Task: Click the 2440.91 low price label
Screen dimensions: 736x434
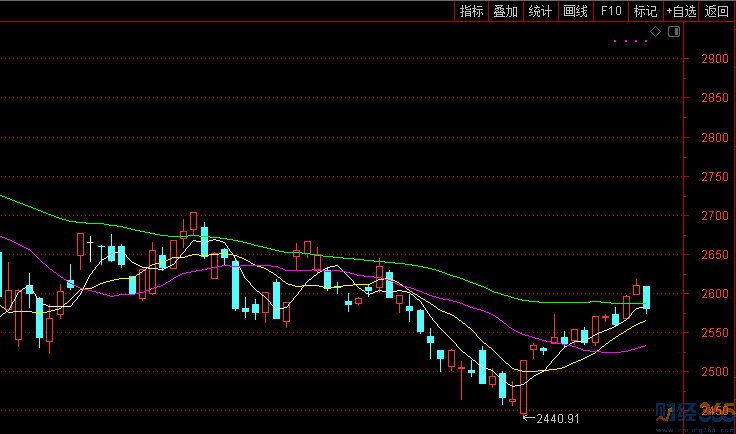Action: click(558, 419)
